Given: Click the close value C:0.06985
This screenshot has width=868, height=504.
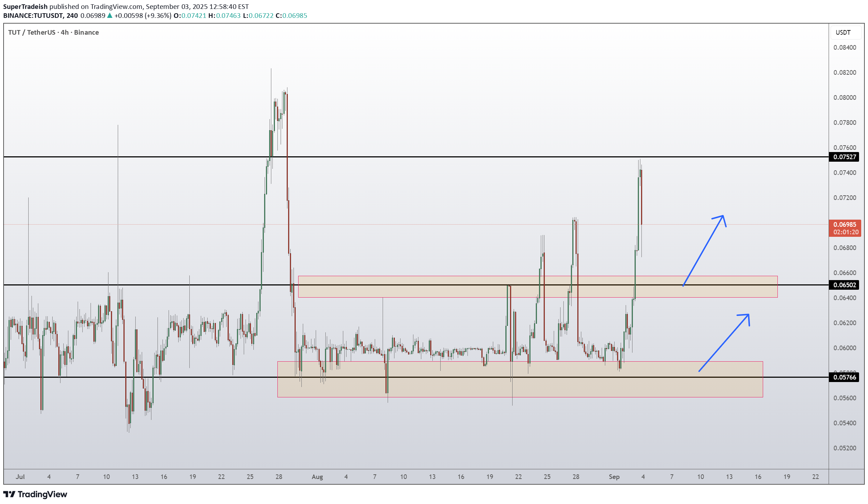Looking at the screenshot, I should 291,15.
